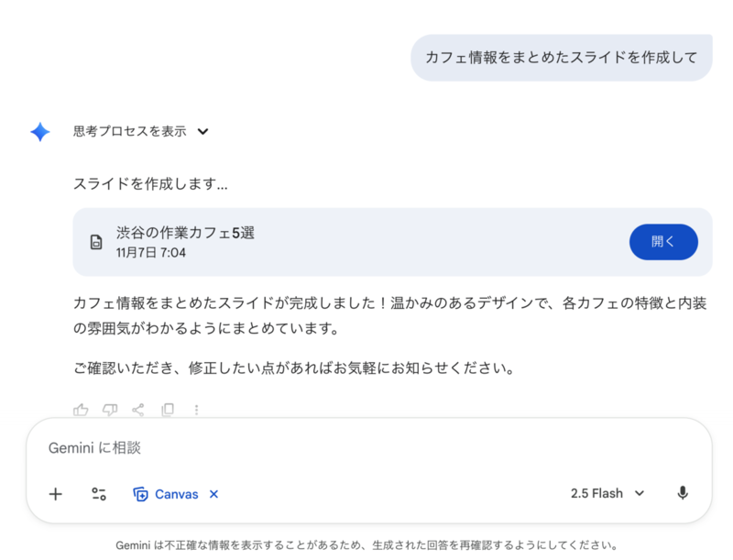Click the 開く button on the slide card
Image resolution: width=733 pixels, height=560 pixels.
[663, 242]
